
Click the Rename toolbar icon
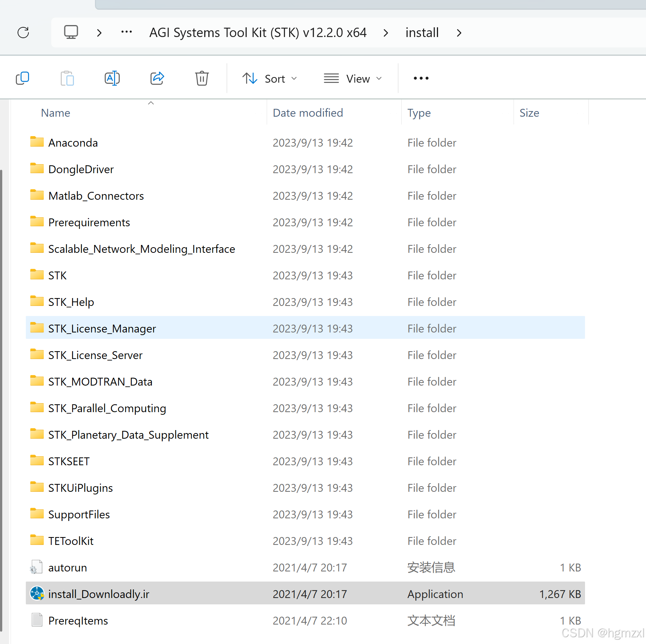[112, 78]
